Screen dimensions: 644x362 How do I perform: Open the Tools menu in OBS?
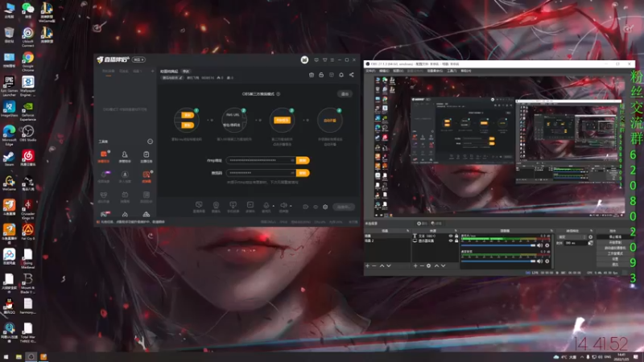point(452,71)
